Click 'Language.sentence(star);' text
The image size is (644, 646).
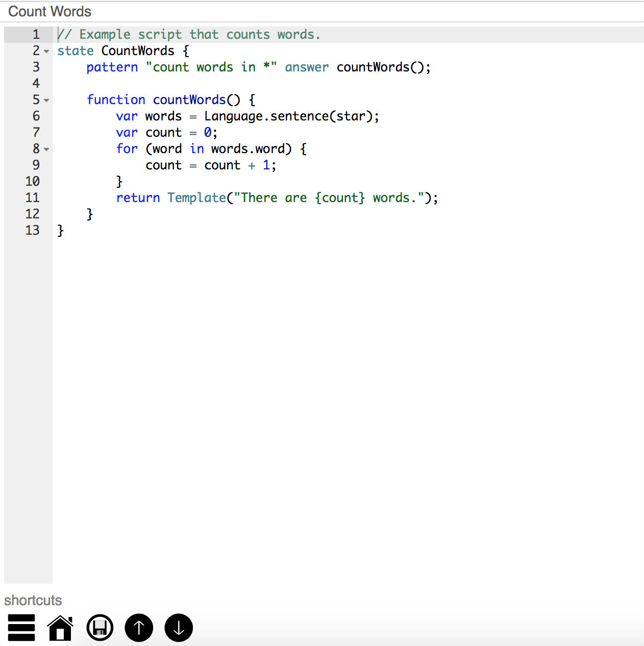292,116
